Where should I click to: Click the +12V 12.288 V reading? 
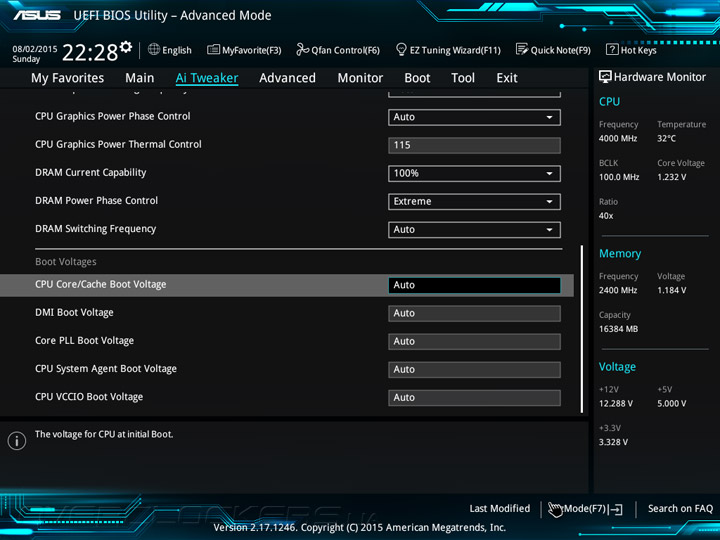pos(616,404)
